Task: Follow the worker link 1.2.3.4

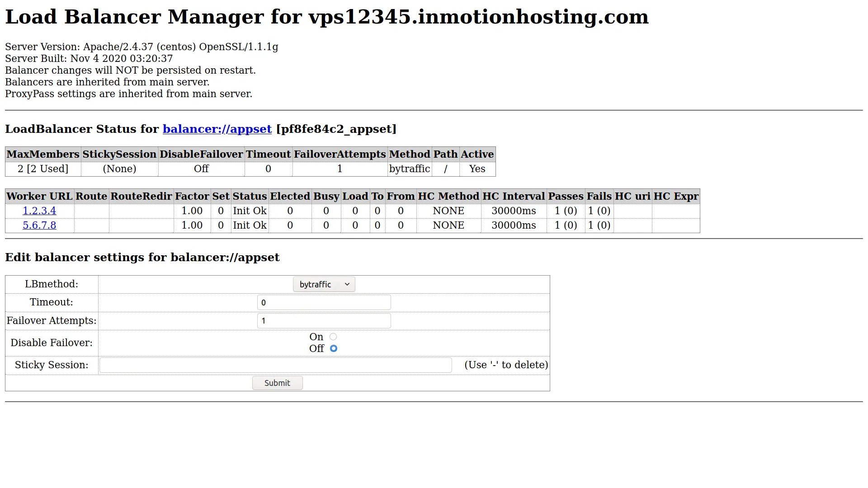Action: tap(39, 211)
